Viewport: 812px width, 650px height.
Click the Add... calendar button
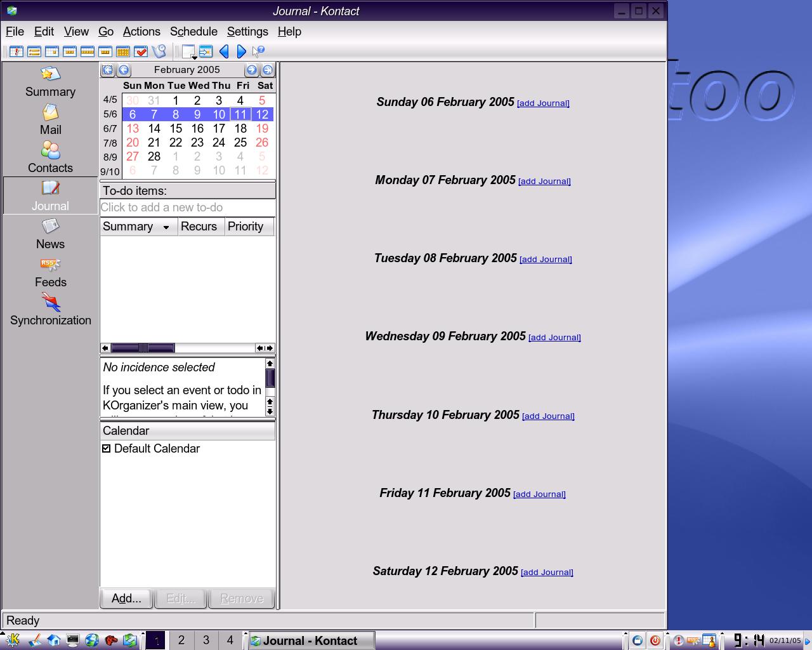coord(126,599)
